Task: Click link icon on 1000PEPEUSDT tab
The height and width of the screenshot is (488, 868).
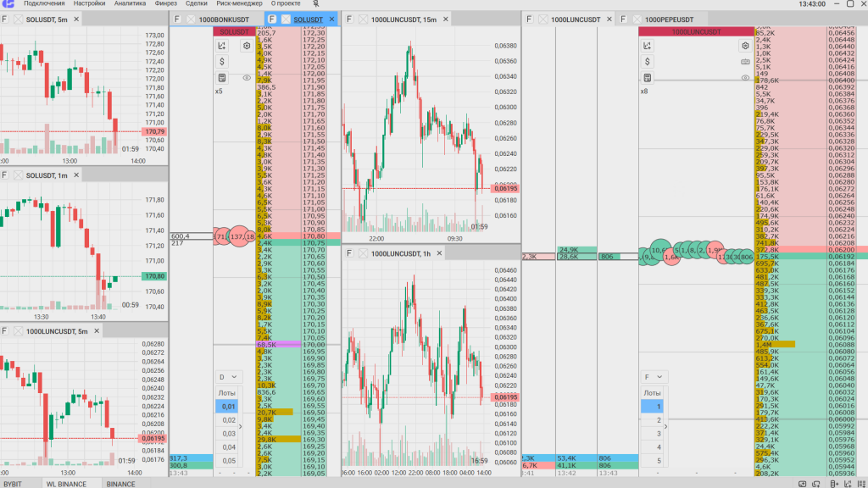Action: [x=637, y=19]
